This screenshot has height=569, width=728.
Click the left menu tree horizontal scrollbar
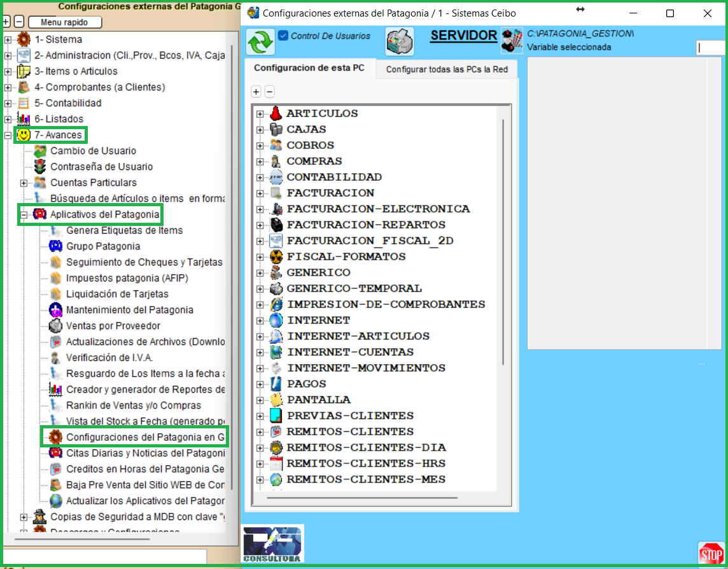(82, 539)
